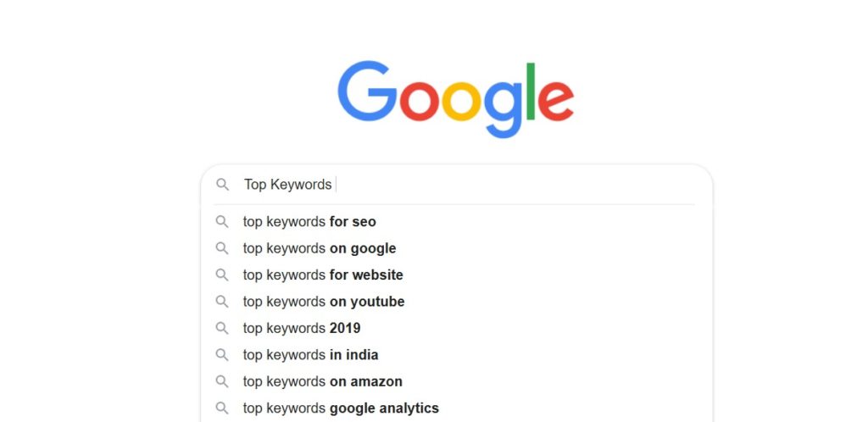Click search icon beside 'top keywords on google'
The image size is (868, 422).
[222, 248]
